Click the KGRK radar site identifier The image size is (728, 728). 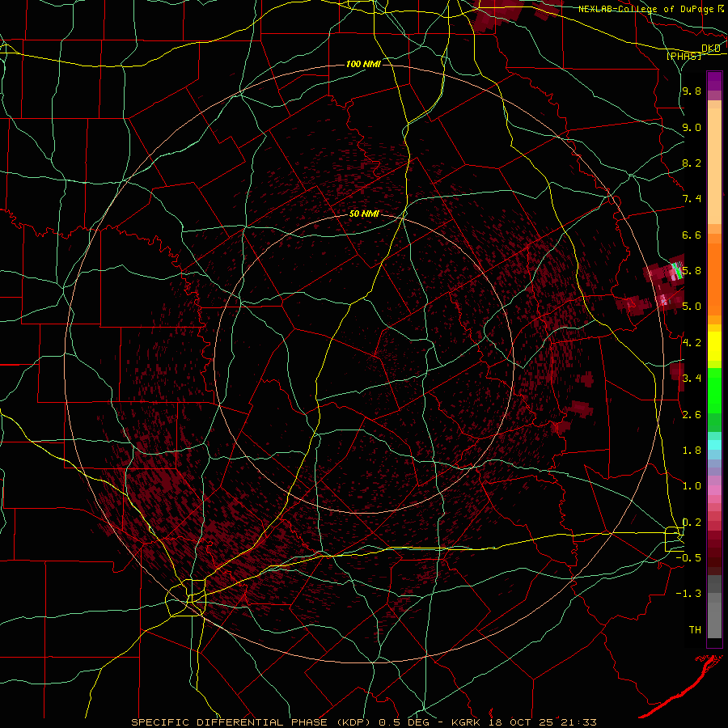(x=467, y=722)
